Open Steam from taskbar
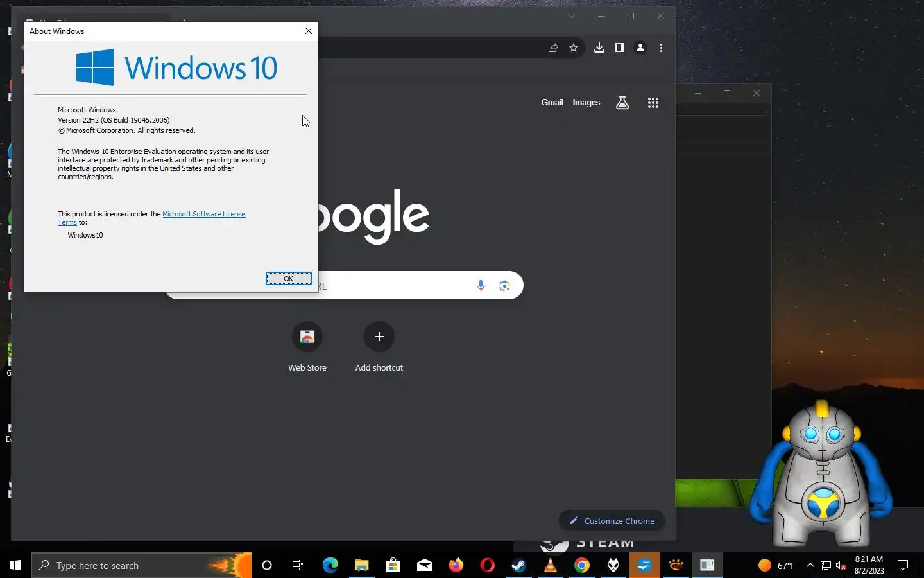The height and width of the screenshot is (578, 924). coord(518,565)
